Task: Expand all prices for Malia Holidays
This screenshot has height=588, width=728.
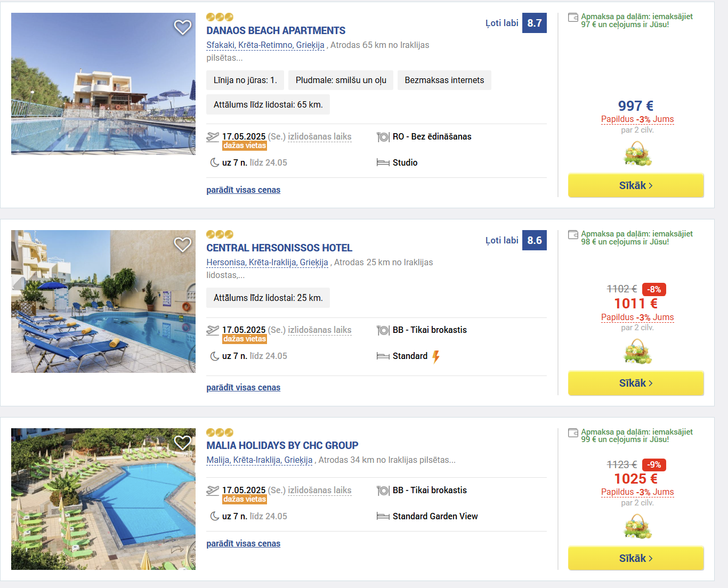Action: [243, 544]
